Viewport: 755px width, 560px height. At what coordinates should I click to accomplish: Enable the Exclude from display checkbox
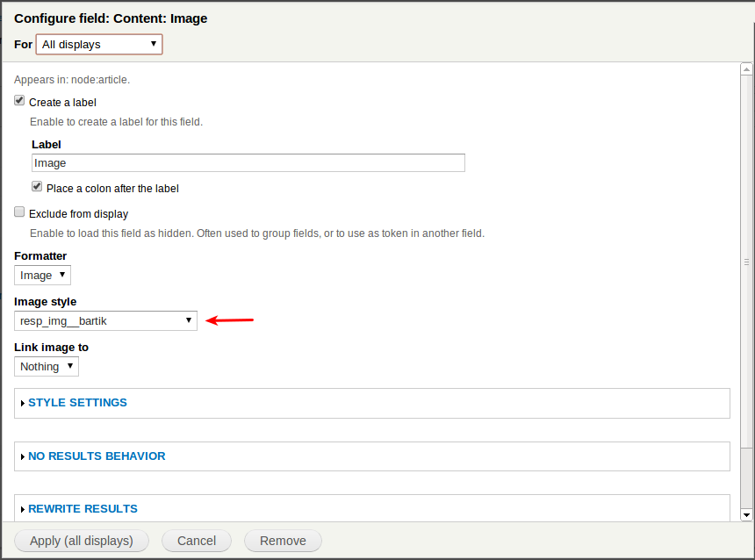click(19, 212)
